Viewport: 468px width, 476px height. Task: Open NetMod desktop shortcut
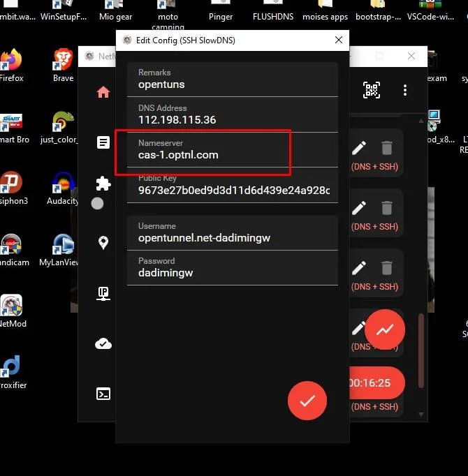point(12,311)
